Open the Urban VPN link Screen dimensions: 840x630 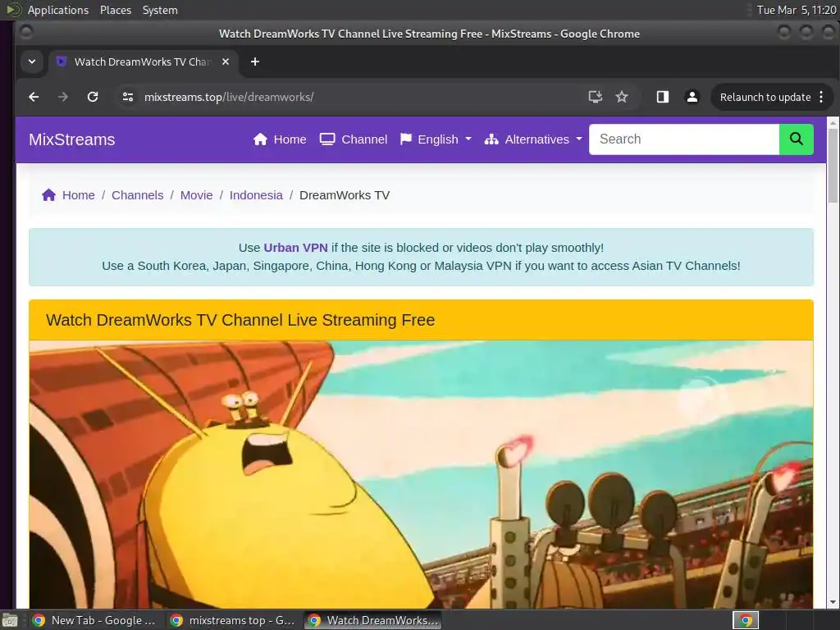pos(295,248)
